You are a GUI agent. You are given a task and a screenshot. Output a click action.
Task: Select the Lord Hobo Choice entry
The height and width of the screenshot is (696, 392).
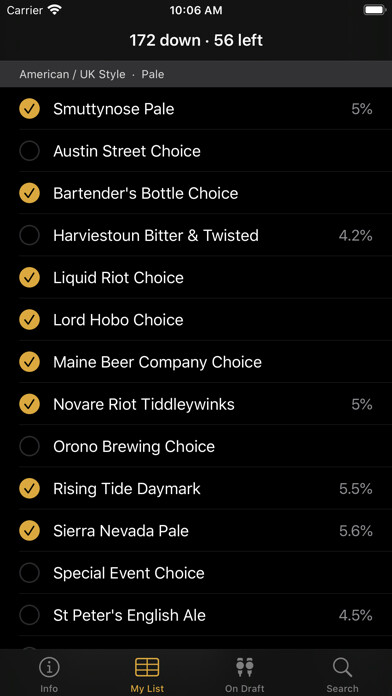click(196, 320)
